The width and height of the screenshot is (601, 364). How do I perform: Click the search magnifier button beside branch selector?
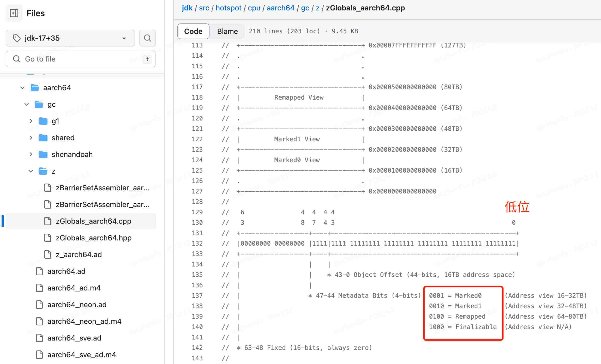pos(148,38)
